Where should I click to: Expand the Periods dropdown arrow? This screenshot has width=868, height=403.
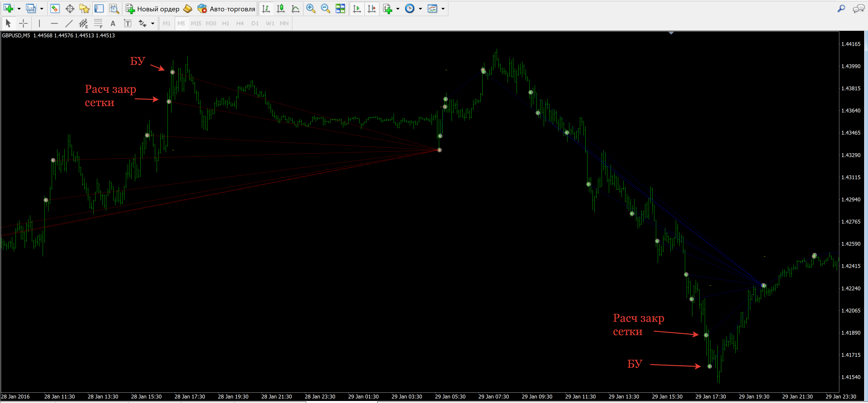pyautogui.click(x=421, y=9)
